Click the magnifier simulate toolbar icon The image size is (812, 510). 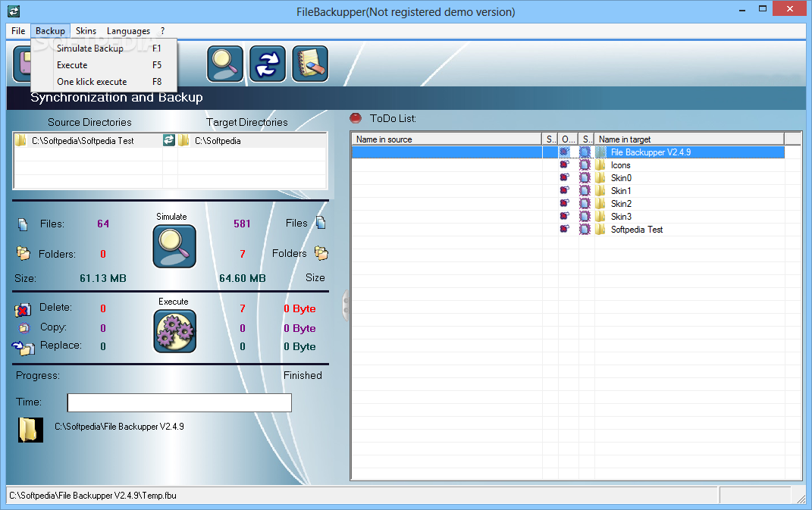tap(225, 64)
